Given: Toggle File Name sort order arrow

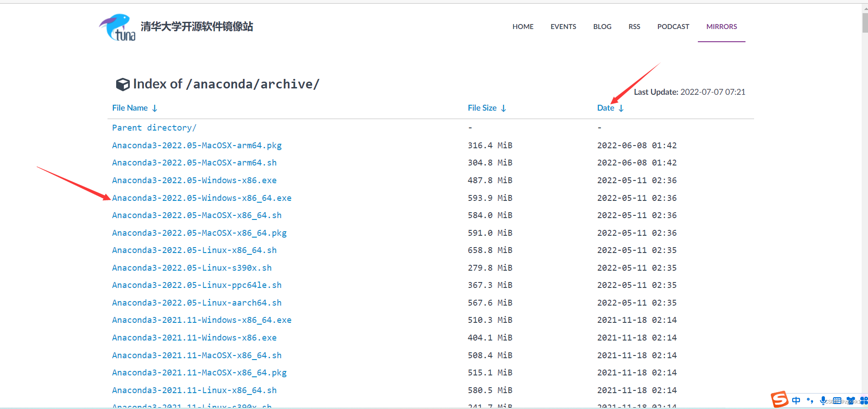Looking at the screenshot, I should click(155, 108).
